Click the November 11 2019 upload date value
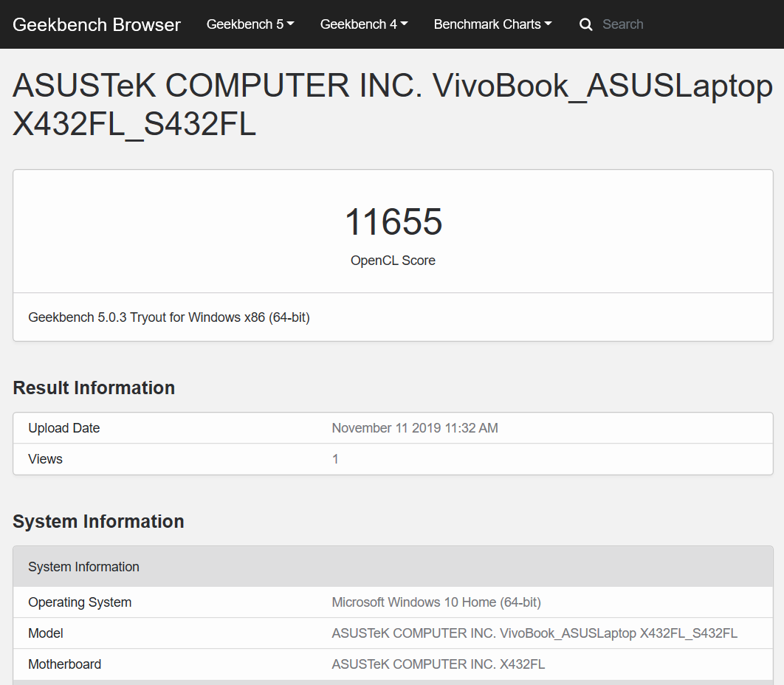This screenshot has height=685, width=784. (x=415, y=428)
